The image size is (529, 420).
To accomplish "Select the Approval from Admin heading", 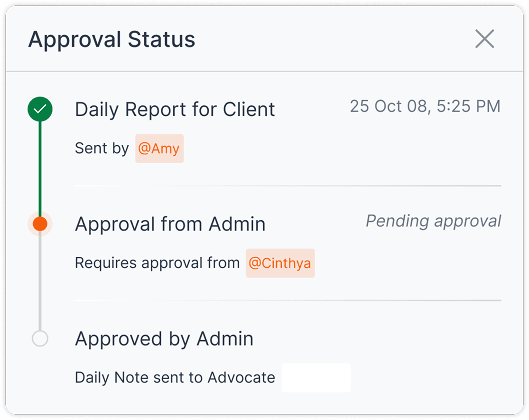I will pyautogui.click(x=170, y=224).
